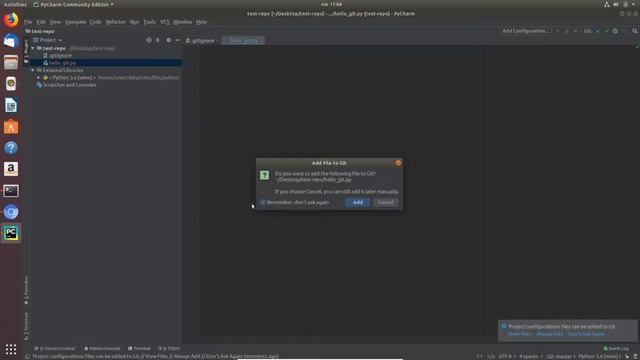Image resolution: width=640 pixels, height=360 pixels.
Task: Open the Tools menu
Action: [x=149, y=22]
